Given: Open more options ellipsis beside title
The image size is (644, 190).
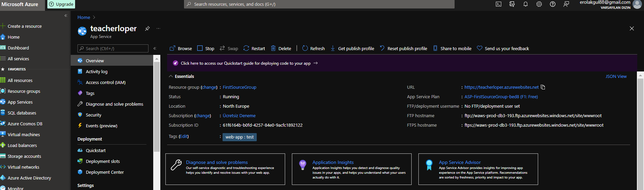Looking at the screenshot, I should (x=158, y=29).
